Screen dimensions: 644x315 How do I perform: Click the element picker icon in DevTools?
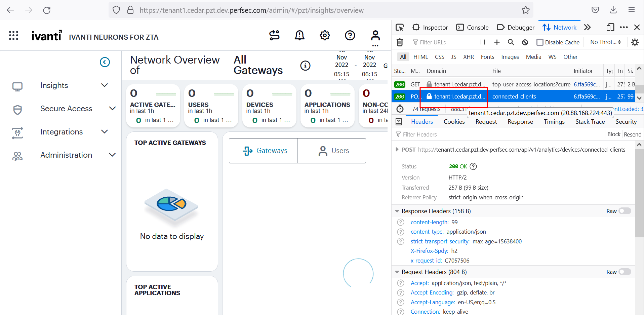(x=399, y=28)
